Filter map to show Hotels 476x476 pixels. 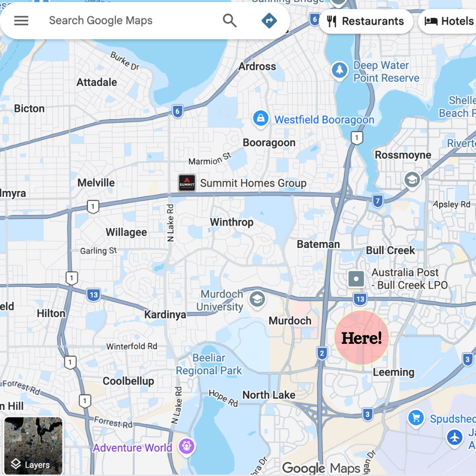pos(449,21)
